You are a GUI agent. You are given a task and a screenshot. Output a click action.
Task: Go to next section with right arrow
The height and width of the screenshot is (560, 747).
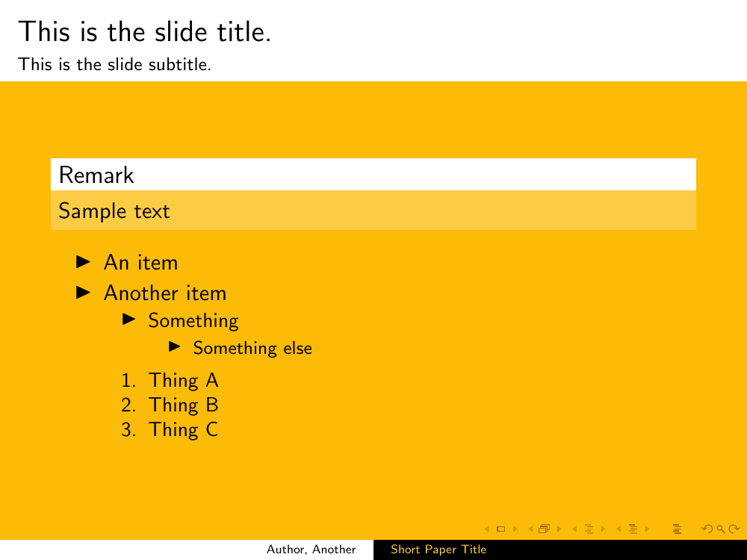pyautogui.click(x=646, y=529)
